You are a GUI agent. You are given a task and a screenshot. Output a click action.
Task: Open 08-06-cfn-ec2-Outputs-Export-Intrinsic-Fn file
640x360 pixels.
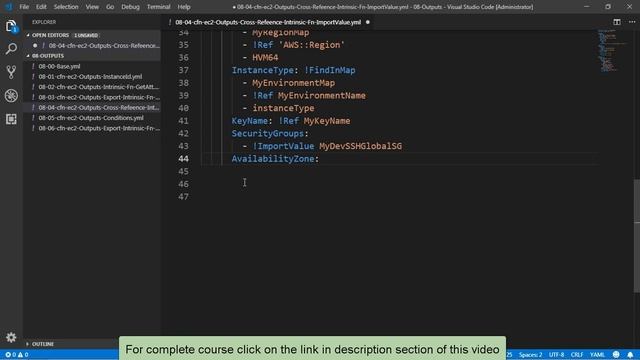click(x=99, y=128)
